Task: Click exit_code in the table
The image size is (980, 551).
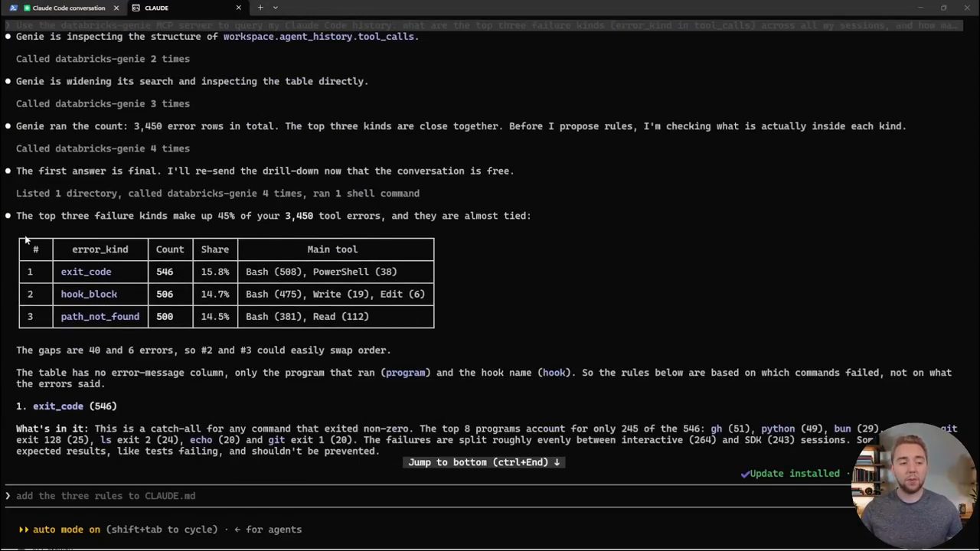Action: click(86, 272)
